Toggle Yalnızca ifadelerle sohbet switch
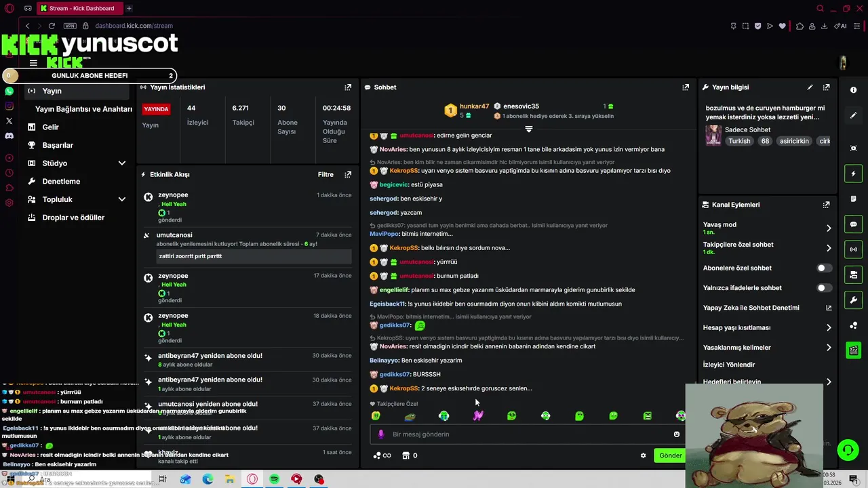The image size is (868, 488). click(824, 288)
